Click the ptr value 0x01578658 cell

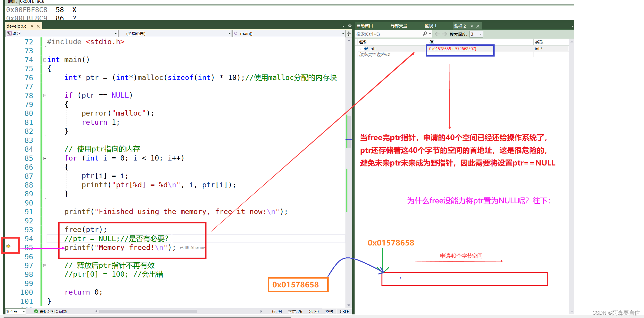[452, 49]
